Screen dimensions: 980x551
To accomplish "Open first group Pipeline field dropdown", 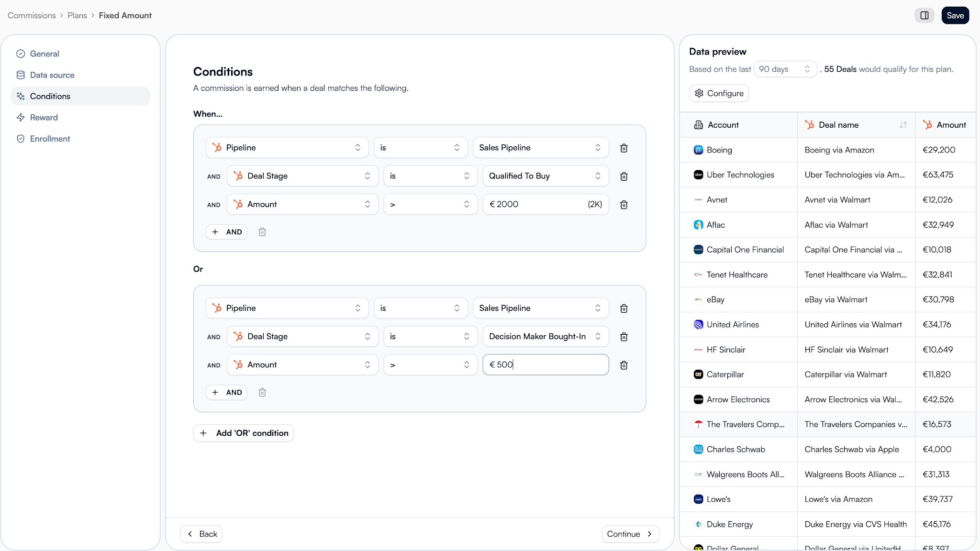I will point(287,148).
